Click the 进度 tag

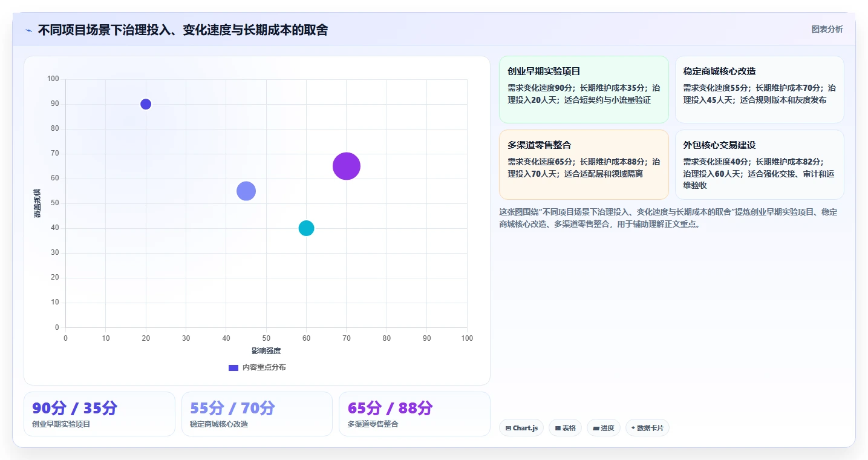603,428
